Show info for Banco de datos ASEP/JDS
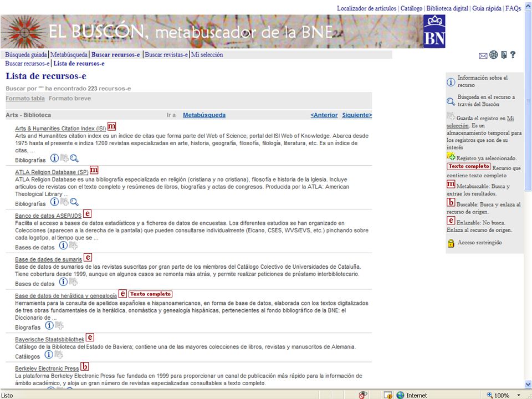 [63, 245]
